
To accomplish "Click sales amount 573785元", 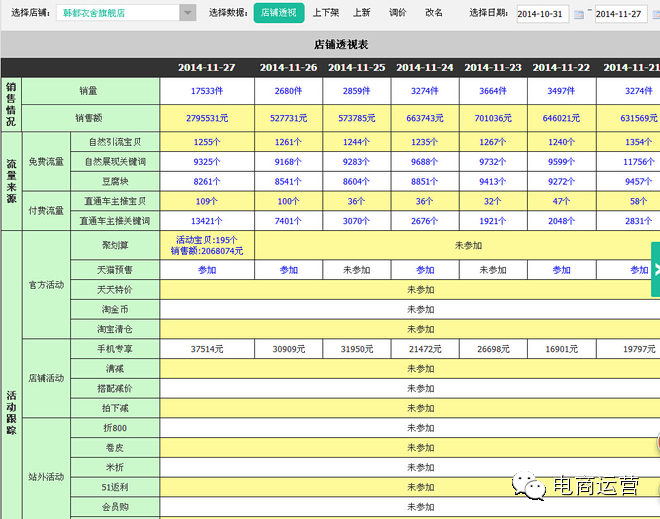I will [357, 118].
